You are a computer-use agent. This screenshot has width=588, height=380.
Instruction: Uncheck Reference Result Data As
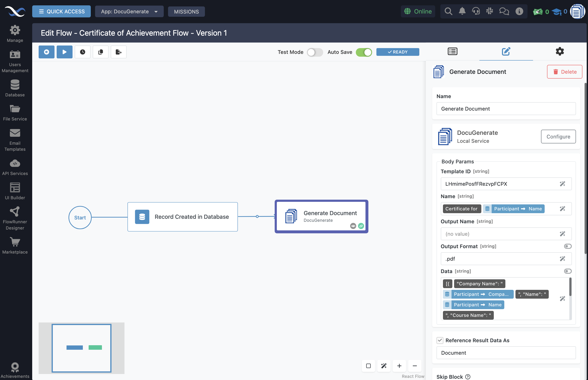point(440,340)
